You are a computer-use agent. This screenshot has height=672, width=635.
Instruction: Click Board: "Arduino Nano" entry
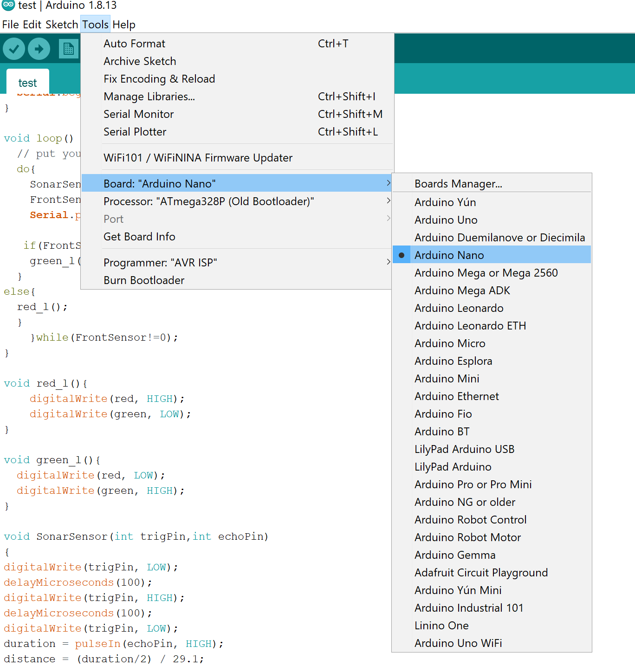tap(237, 183)
